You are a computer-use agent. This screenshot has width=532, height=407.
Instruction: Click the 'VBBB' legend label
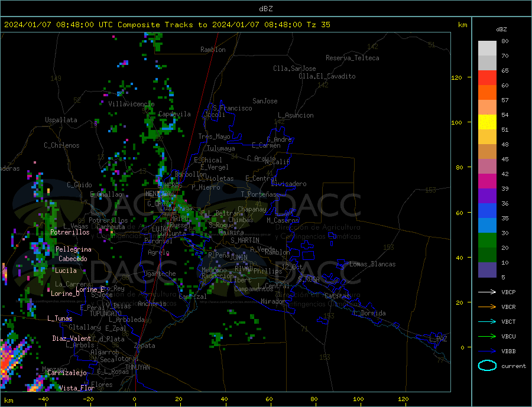click(508, 351)
